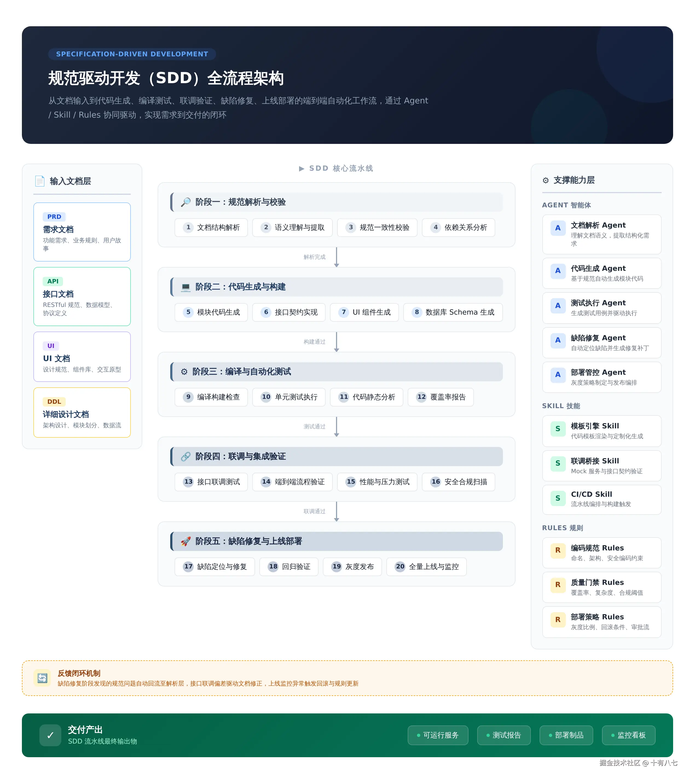Click the link icon in 阶段四 header
This screenshot has width=695, height=784.
[186, 457]
